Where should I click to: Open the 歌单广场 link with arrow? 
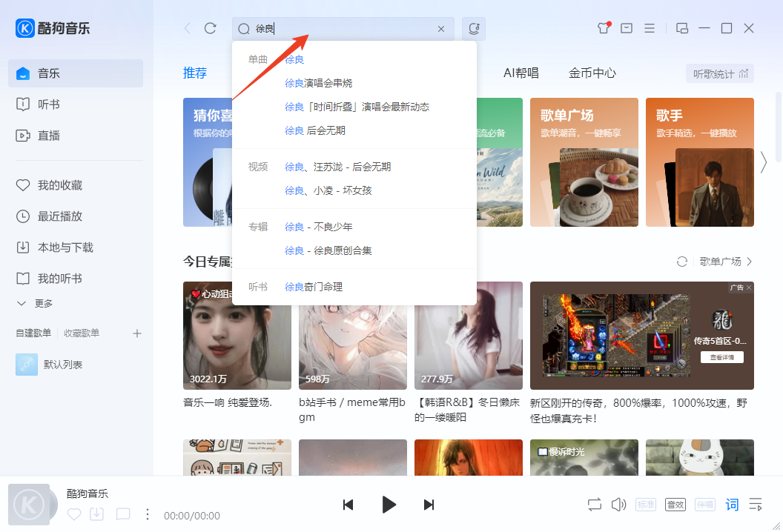pos(726,262)
